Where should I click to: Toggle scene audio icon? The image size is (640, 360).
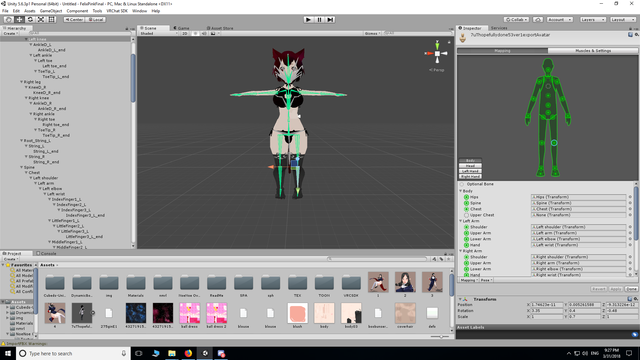(204, 33)
